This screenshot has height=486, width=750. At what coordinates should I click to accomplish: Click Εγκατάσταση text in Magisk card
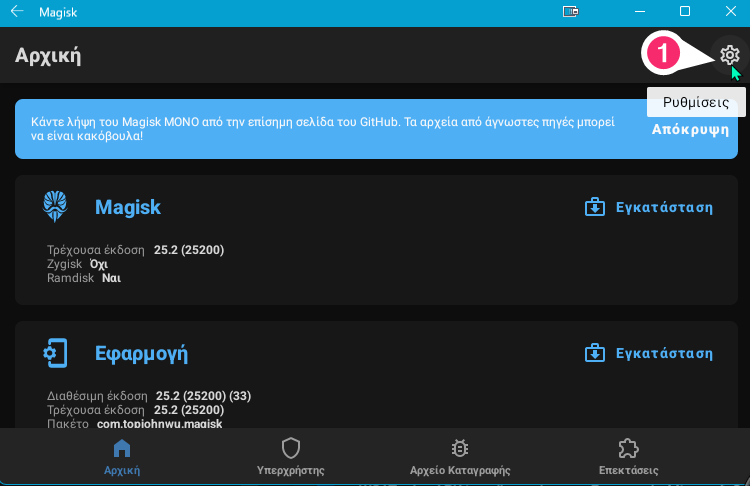pyautogui.click(x=664, y=208)
